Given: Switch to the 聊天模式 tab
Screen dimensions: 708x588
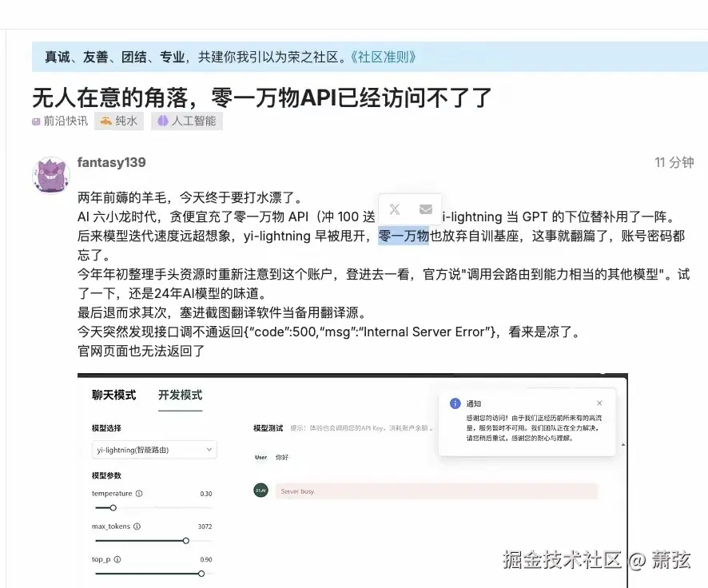Looking at the screenshot, I should 113,395.
